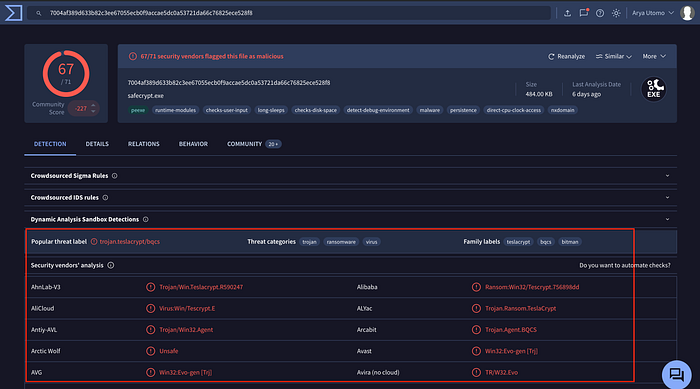This screenshot has height=389, width=700.
Task: Toggle the light/dark theme icon
Action: 616,13
